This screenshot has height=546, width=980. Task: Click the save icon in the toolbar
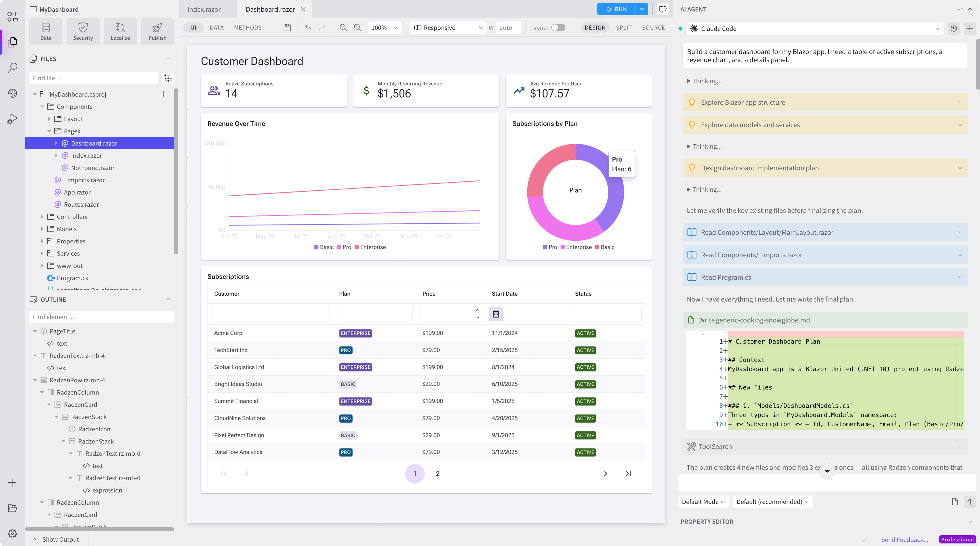(287, 27)
